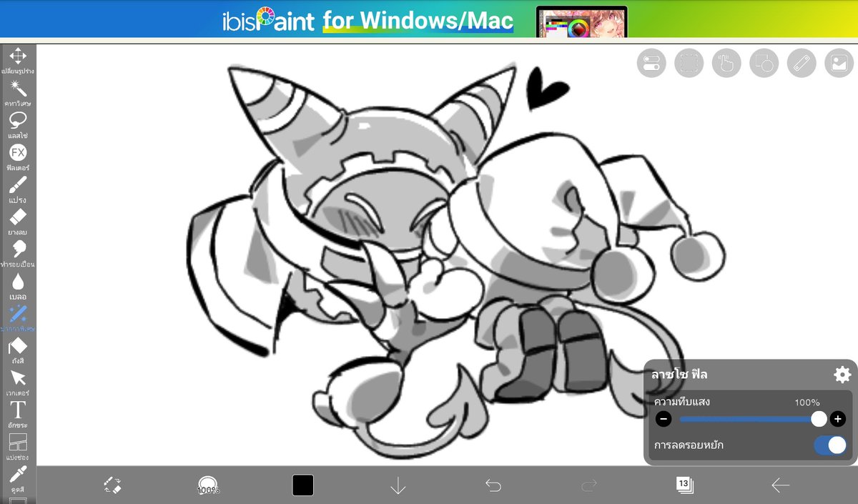Select the Vector arrow tool

click(18, 382)
